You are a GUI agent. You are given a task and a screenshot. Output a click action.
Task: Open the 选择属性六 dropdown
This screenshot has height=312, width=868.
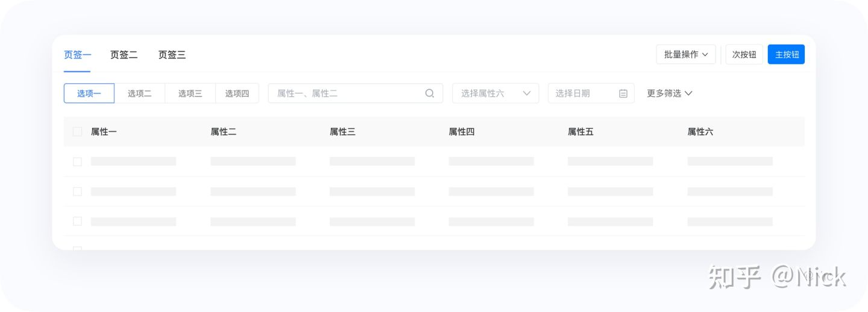pyautogui.click(x=495, y=94)
